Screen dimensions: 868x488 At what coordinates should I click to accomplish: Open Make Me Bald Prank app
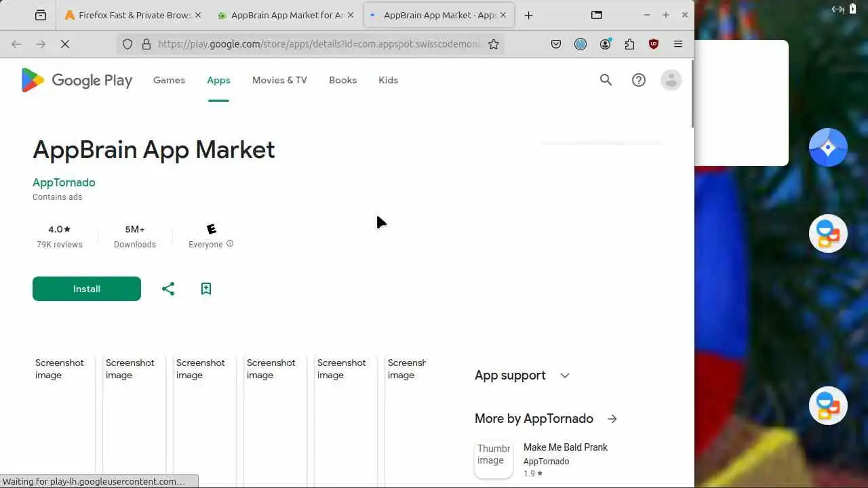[566, 447]
